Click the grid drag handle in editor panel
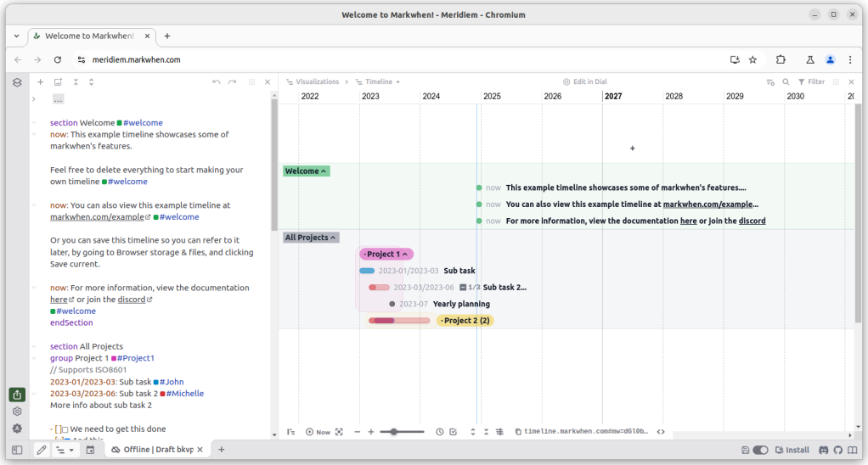This screenshot has height=465, width=868. tap(252, 81)
